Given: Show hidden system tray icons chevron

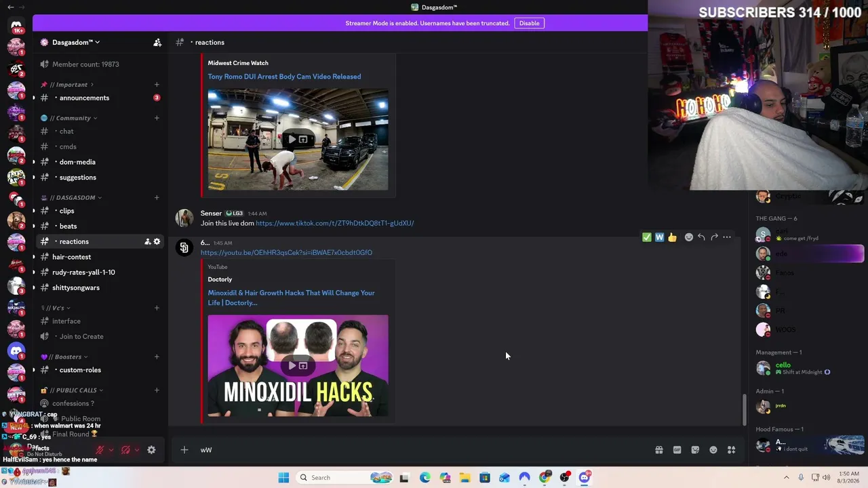Looking at the screenshot, I should [787, 477].
